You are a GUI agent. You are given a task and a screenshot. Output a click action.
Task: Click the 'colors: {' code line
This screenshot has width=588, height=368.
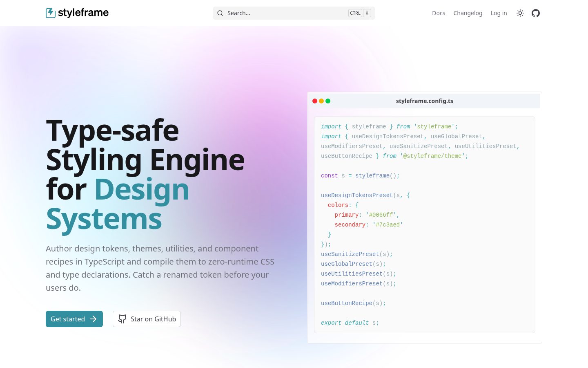[343, 205]
